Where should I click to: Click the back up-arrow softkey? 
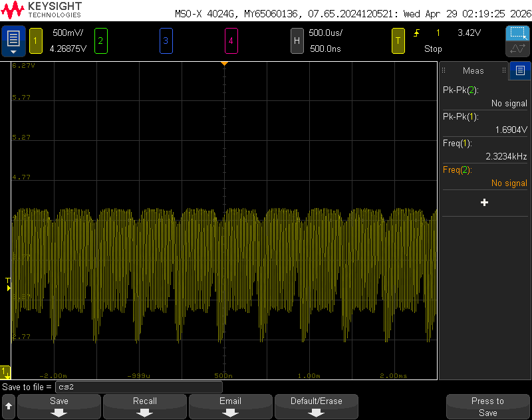[x=9, y=407]
